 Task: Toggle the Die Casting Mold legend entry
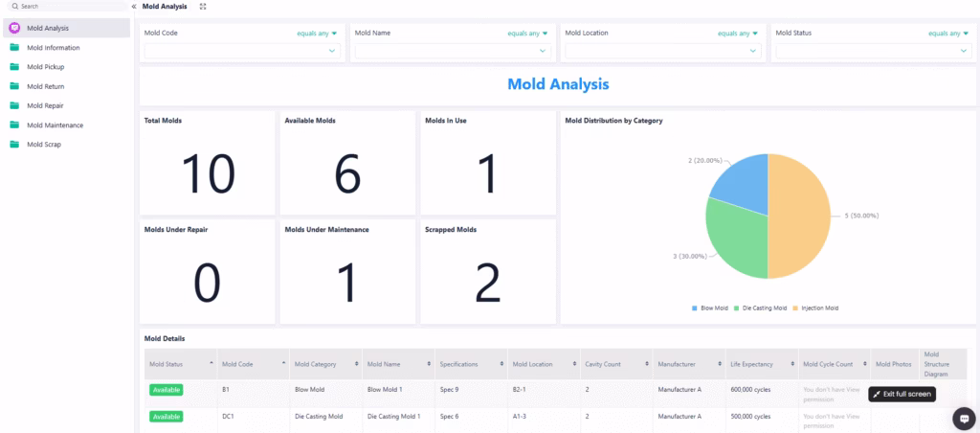(x=760, y=308)
